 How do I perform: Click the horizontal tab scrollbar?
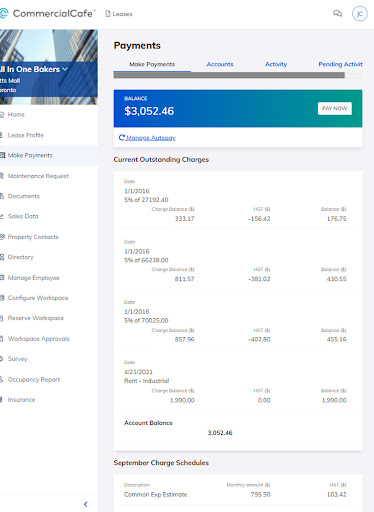[229, 75]
